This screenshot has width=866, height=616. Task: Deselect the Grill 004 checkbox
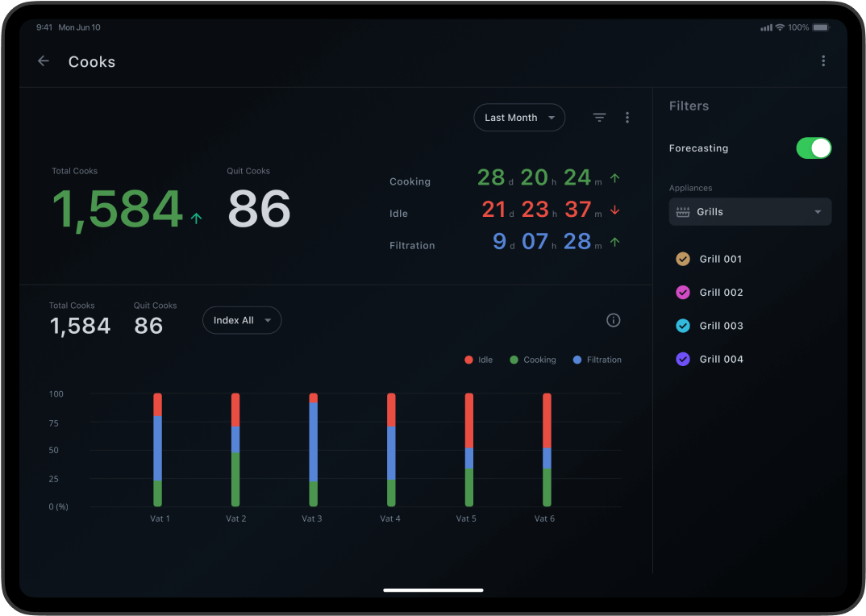tap(683, 360)
